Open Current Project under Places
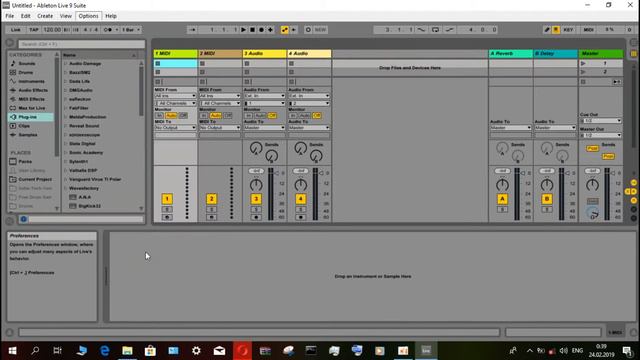Image resolution: width=640 pixels, height=360 pixels. click(x=35, y=179)
